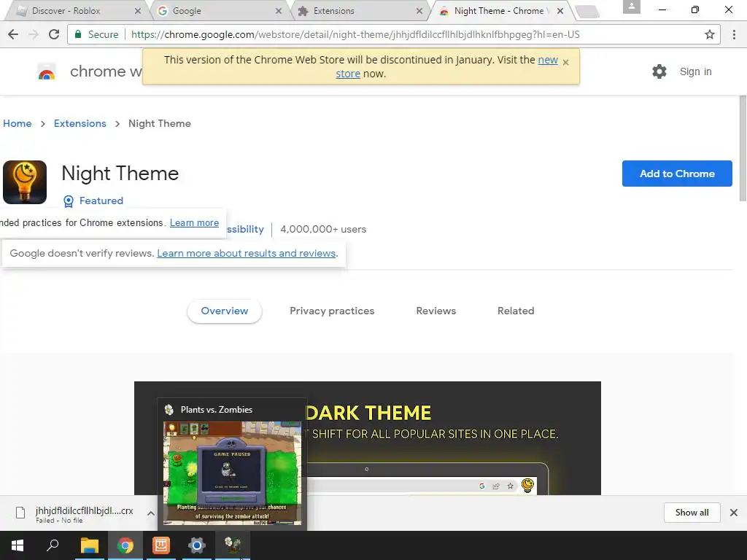Open the gear settings taskbar icon

[196, 545]
